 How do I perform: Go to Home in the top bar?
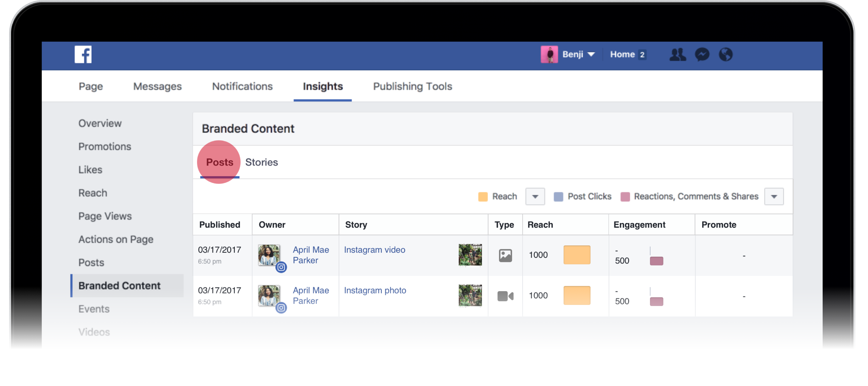622,54
